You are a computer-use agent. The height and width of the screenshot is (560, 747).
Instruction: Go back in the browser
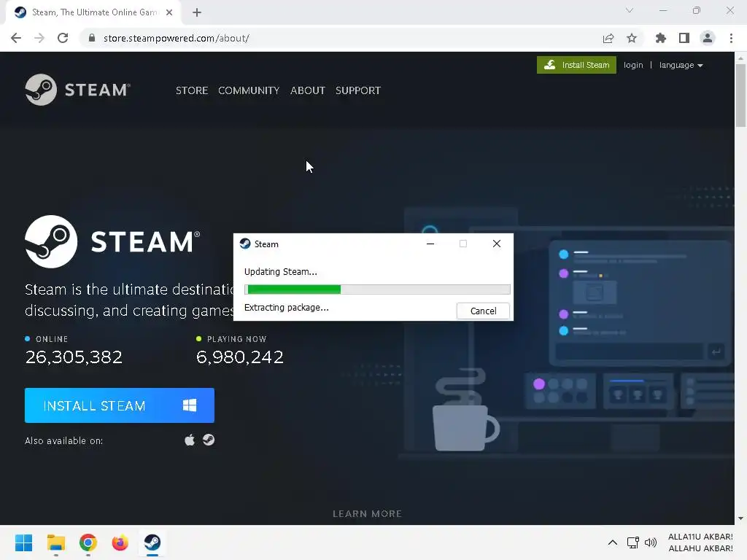[x=16, y=38]
